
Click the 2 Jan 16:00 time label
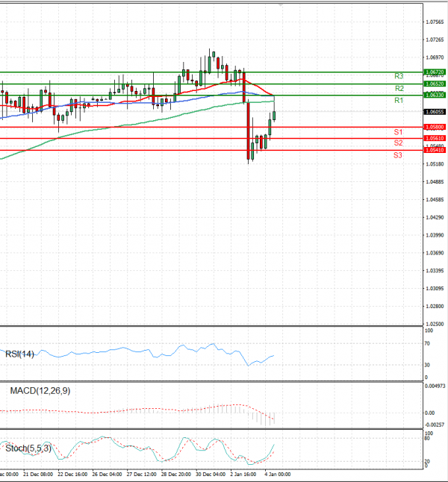point(243,475)
